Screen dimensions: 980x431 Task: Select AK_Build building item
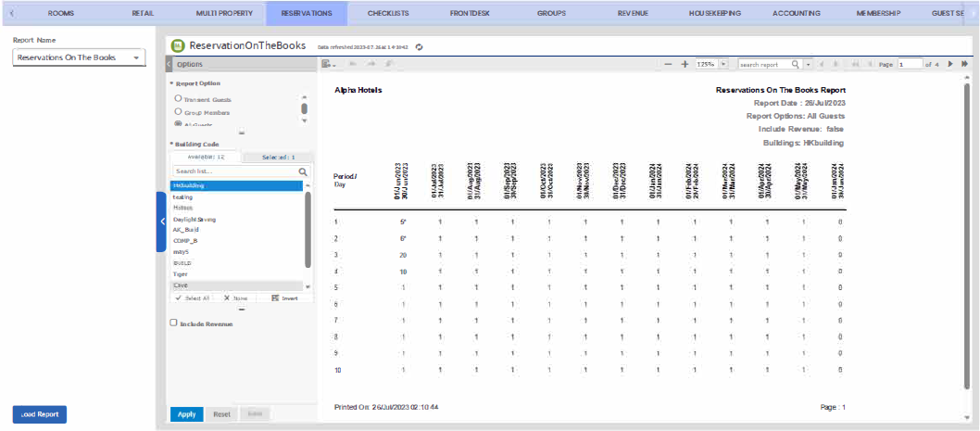[x=237, y=230]
